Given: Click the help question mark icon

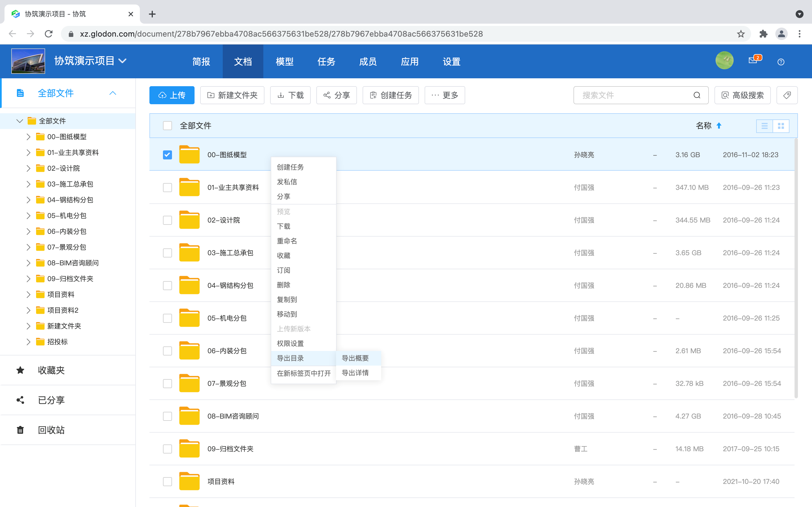Looking at the screenshot, I should (781, 62).
